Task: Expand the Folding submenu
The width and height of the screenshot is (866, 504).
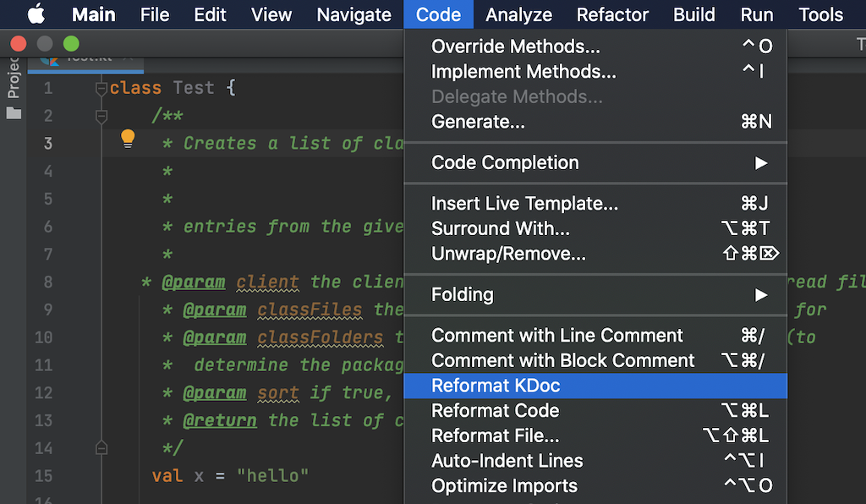Action: 595,294
